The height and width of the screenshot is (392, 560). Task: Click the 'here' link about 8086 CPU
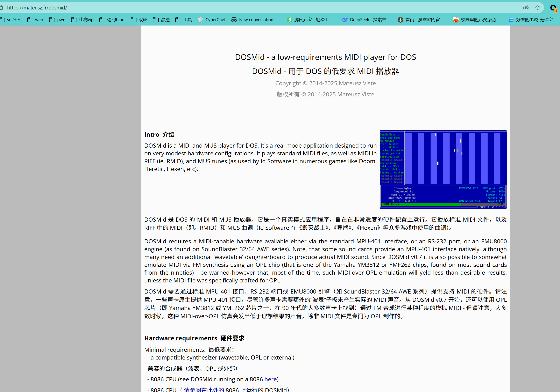270,379
